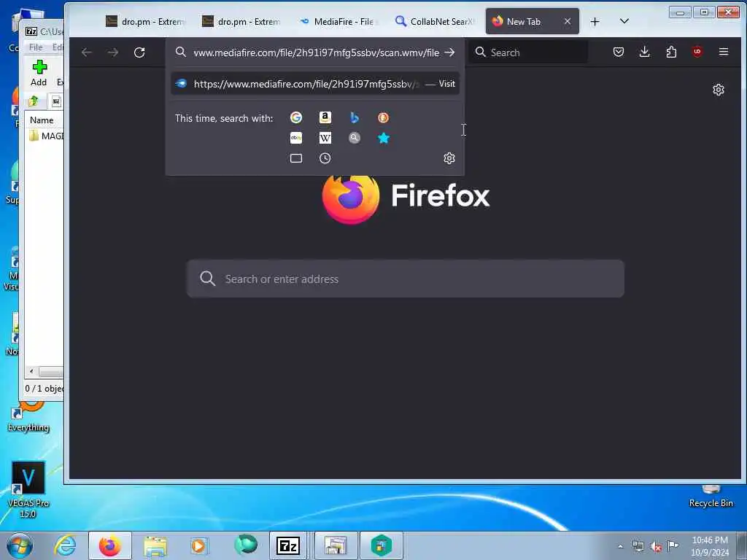Screen dimensions: 747x560
Task: Save page to Pocket
Action: click(619, 52)
